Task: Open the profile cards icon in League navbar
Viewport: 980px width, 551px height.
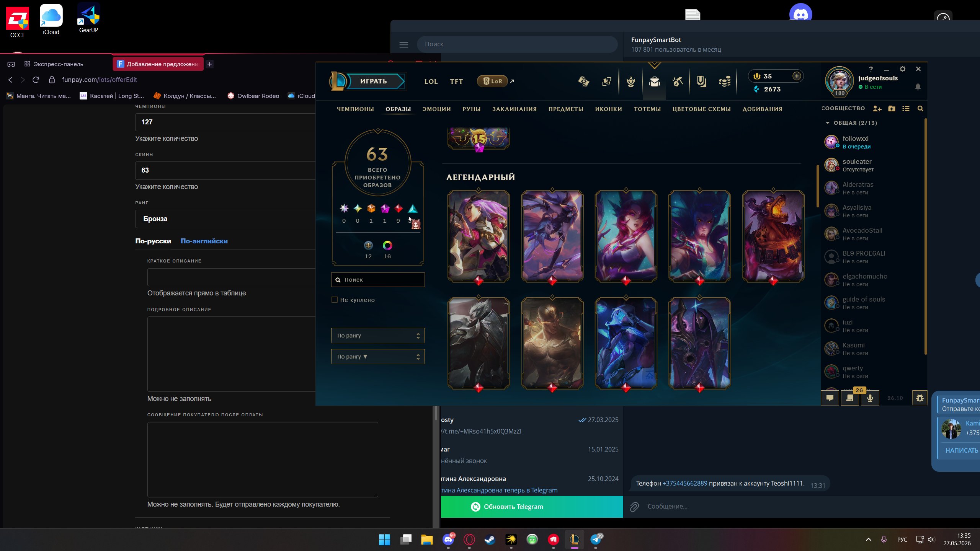Action: (607, 82)
